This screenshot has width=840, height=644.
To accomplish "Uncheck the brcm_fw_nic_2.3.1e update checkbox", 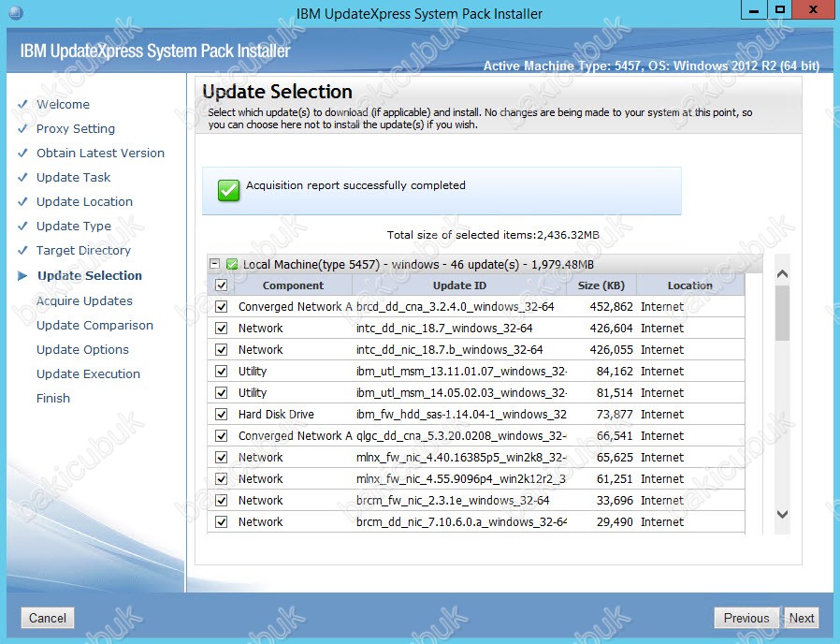I will coord(222,500).
